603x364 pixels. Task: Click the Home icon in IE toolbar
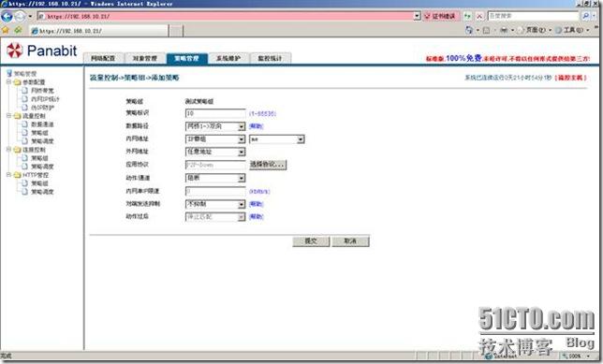pyautogui.click(x=469, y=30)
